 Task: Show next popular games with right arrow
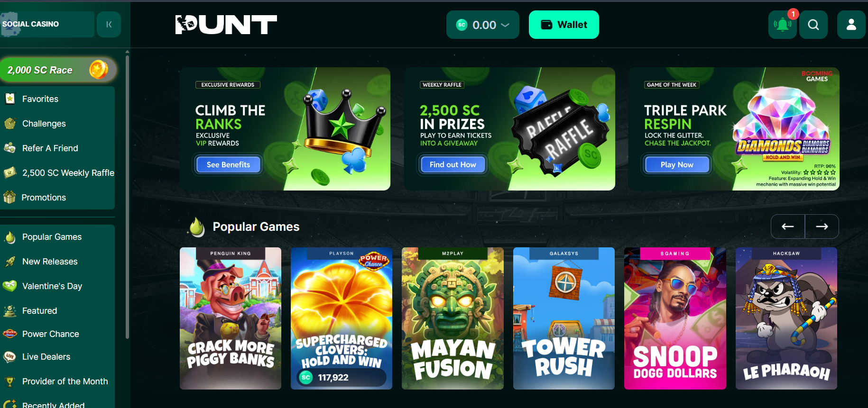tap(822, 227)
